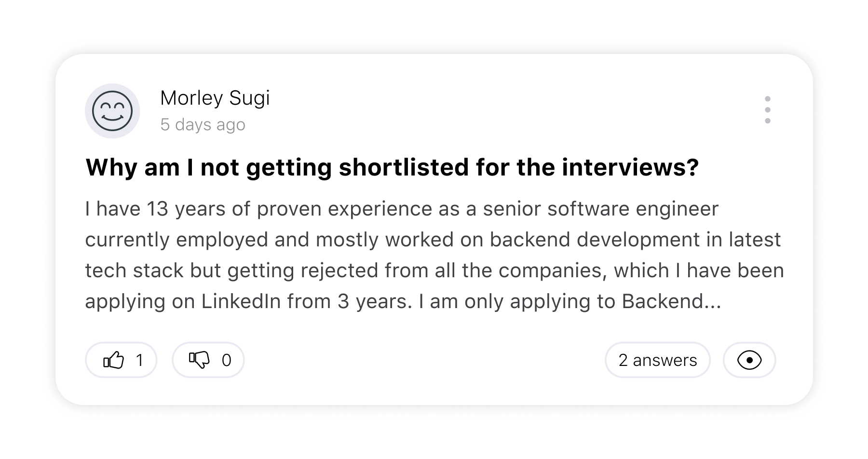868x459 pixels.
Task: Expand truncated text at "Backend..."
Action: pyautogui.click(x=671, y=301)
